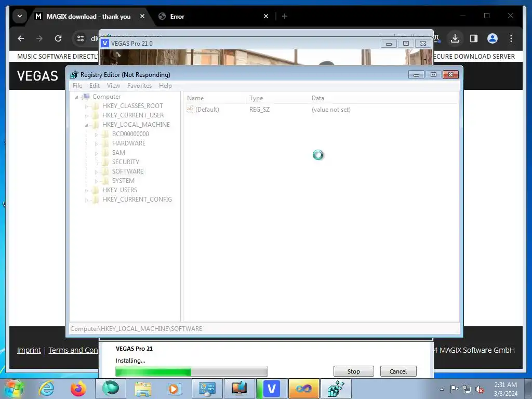Open browser site information icon

click(81, 38)
